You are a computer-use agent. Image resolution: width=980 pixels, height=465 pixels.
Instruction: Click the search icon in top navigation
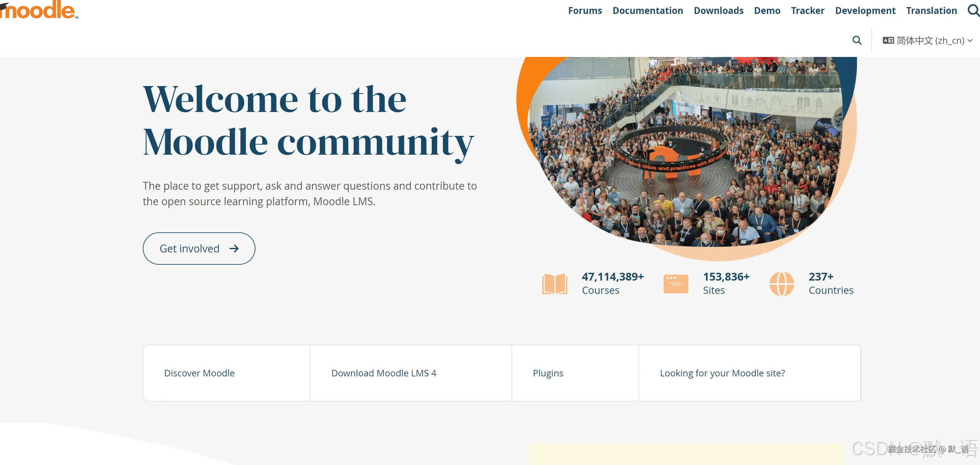point(973,11)
